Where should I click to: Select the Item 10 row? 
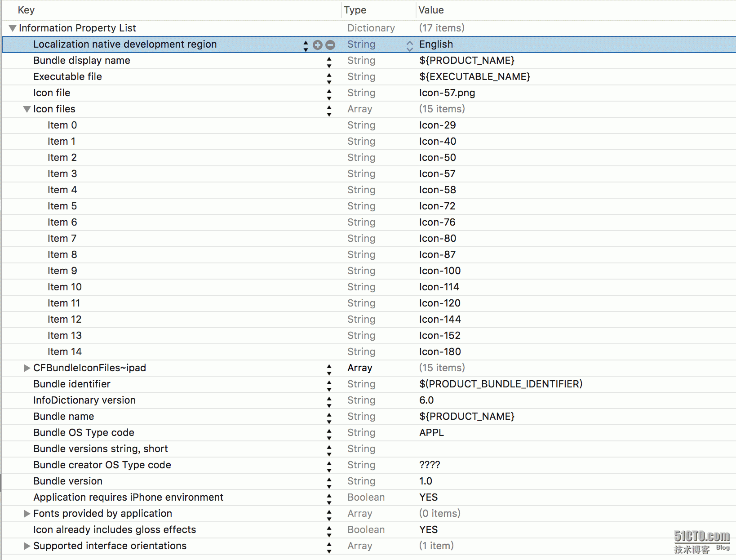click(368, 287)
